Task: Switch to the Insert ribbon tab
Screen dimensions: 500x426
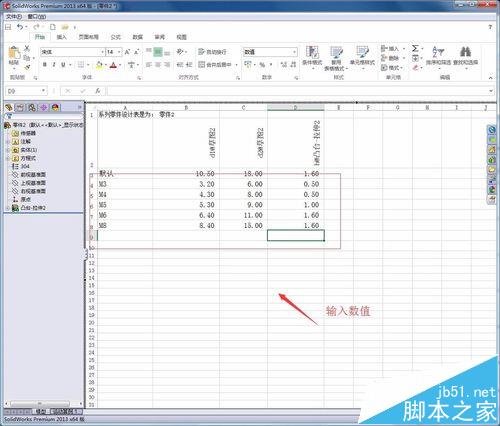Action: pyautogui.click(x=62, y=37)
